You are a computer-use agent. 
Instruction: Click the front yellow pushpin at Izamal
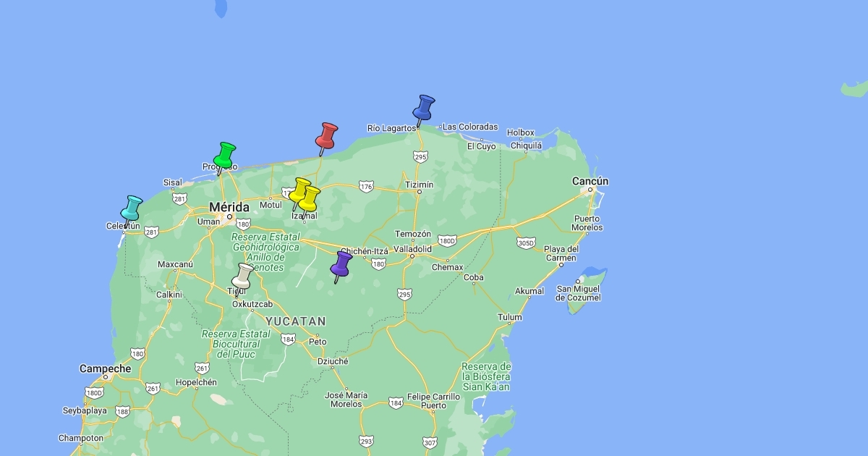point(310,198)
